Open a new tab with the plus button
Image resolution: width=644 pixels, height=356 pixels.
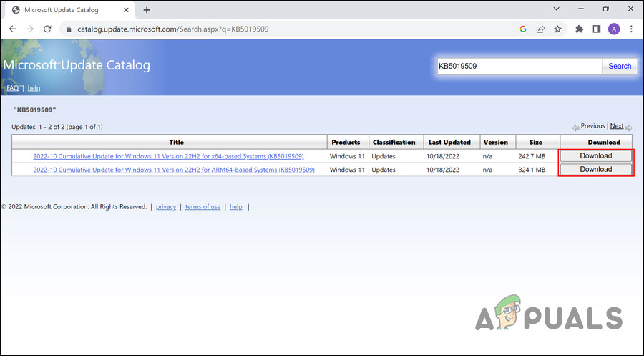tap(147, 10)
